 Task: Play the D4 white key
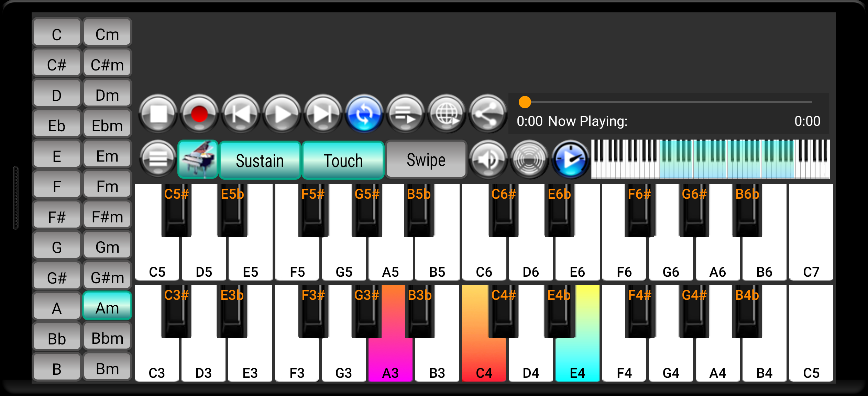531,359
